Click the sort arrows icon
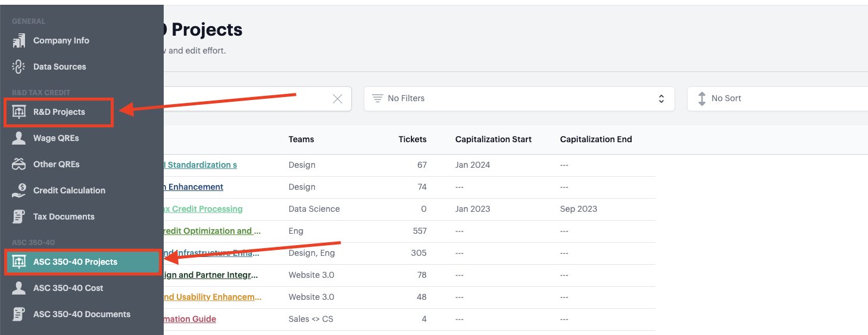 (701, 99)
